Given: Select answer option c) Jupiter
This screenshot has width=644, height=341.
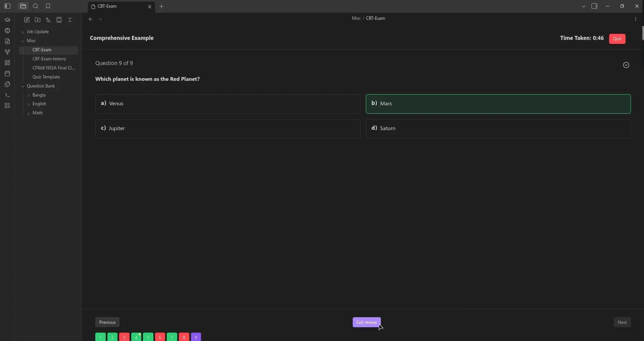Looking at the screenshot, I should [228, 128].
